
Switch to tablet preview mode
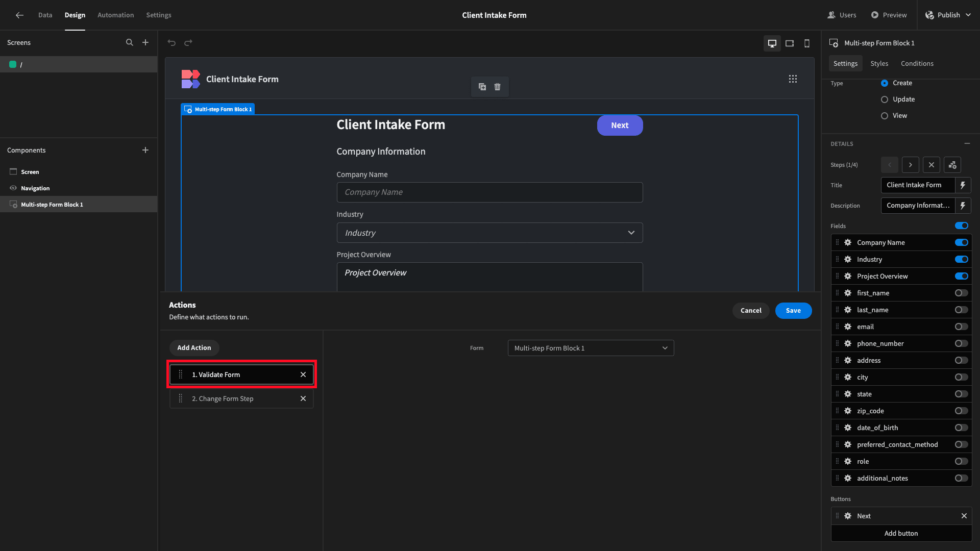(x=790, y=43)
